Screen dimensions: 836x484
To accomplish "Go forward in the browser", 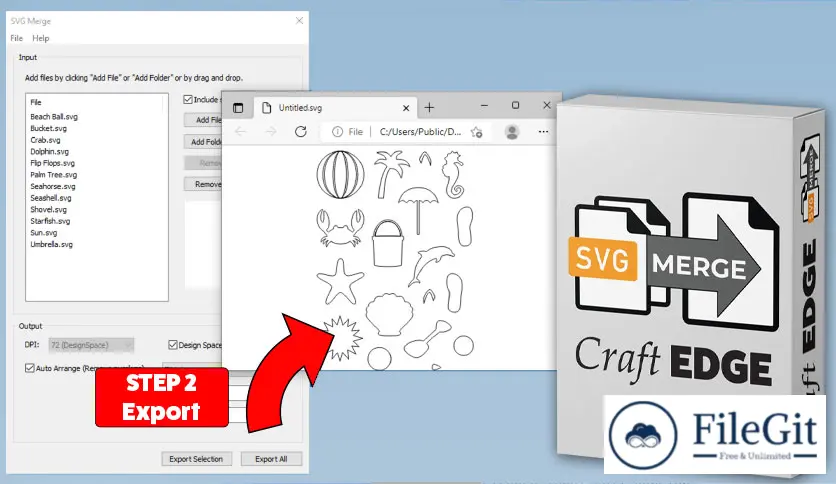I will (x=271, y=132).
